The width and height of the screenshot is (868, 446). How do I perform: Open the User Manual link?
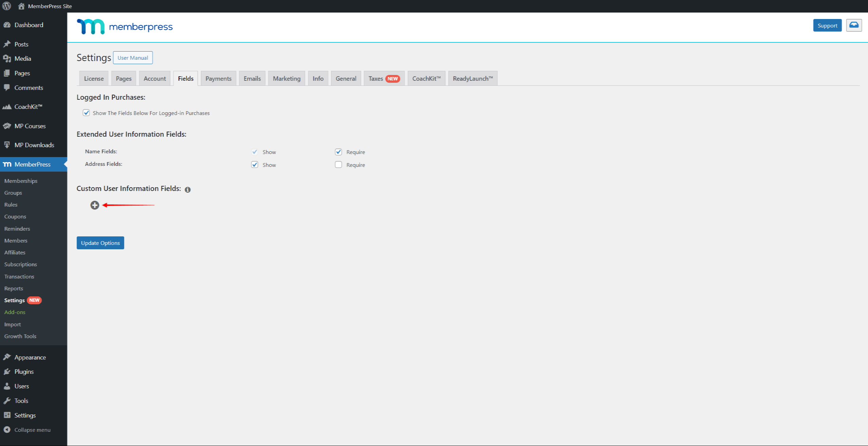coord(133,58)
